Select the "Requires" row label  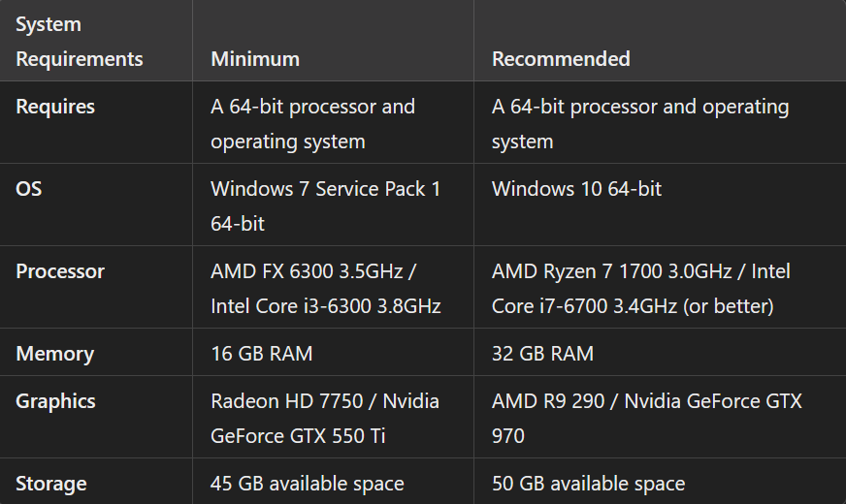point(55,107)
